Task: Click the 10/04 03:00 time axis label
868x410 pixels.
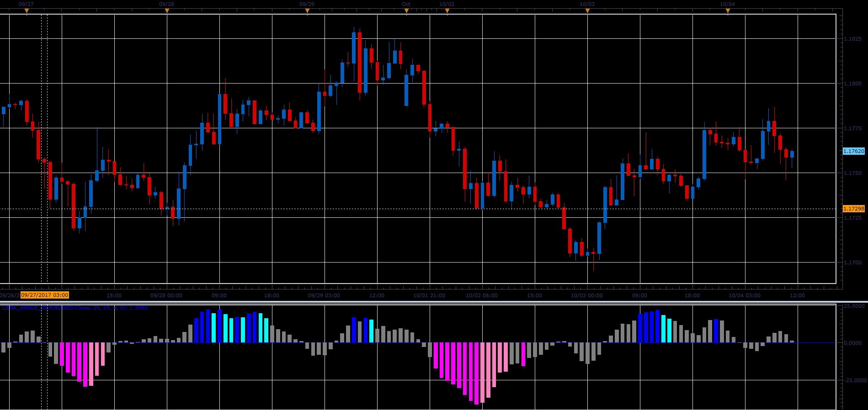Action: point(745,295)
